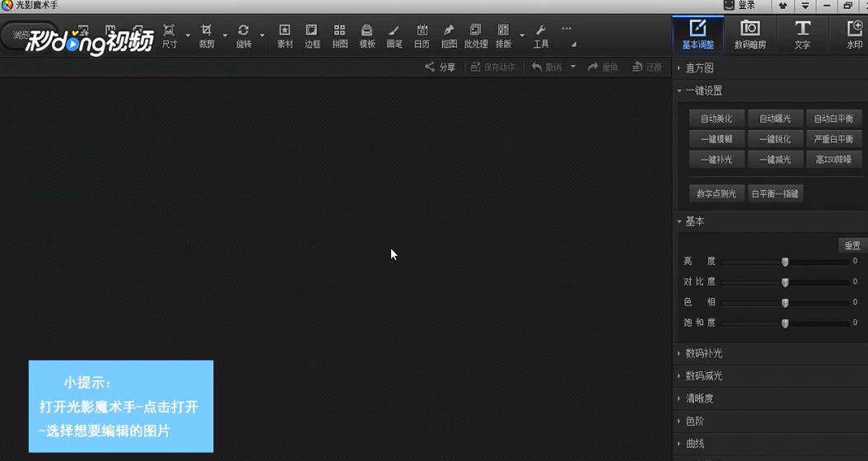This screenshot has width=868, height=461.
Task: Expand the toolbar overflow corner arrow
Action: pos(573,44)
